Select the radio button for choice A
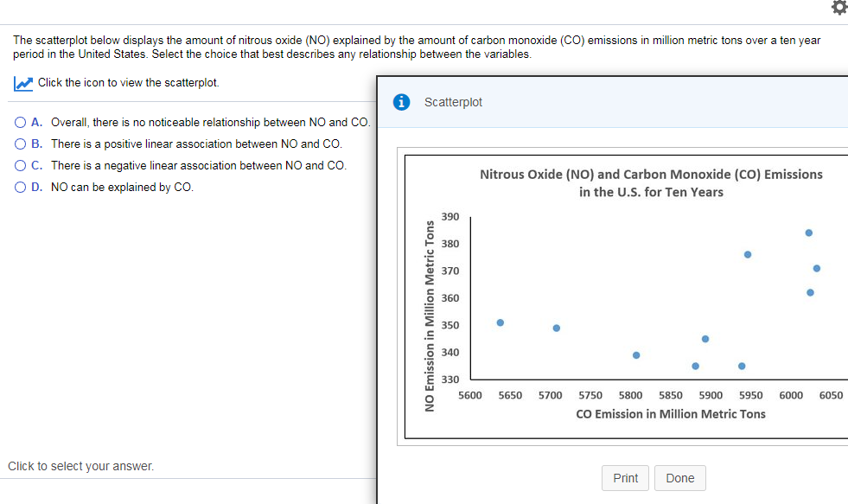Viewport: 848px width, 504px height. [x=19, y=122]
